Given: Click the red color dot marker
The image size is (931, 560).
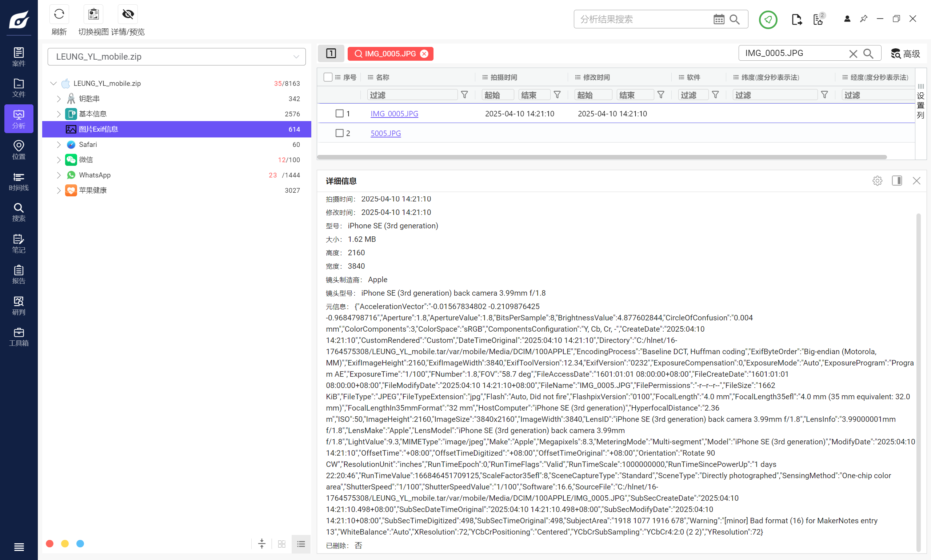Looking at the screenshot, I should 49,543.
